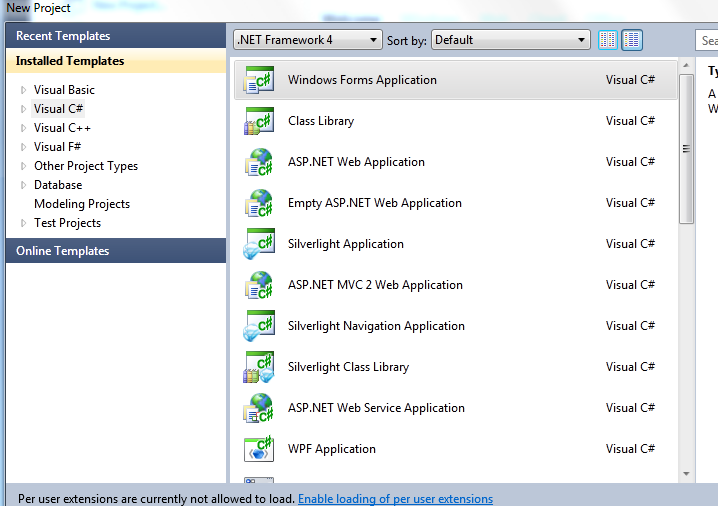
Task: Click Visual C# label in WPF Application row
Action: click(x=630, y=449)
